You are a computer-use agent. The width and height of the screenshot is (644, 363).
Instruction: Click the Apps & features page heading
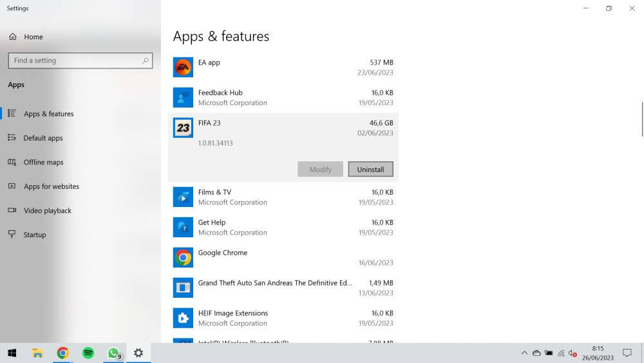pos(221,36)
